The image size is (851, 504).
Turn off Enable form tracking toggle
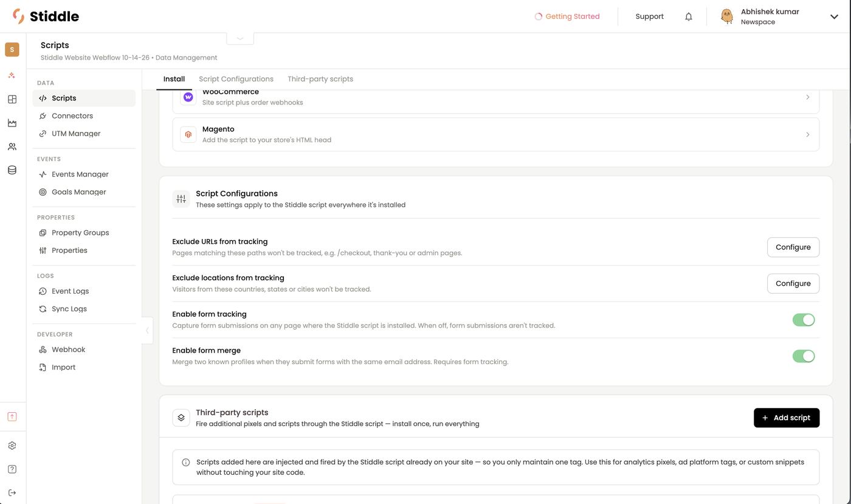[804, 320]
